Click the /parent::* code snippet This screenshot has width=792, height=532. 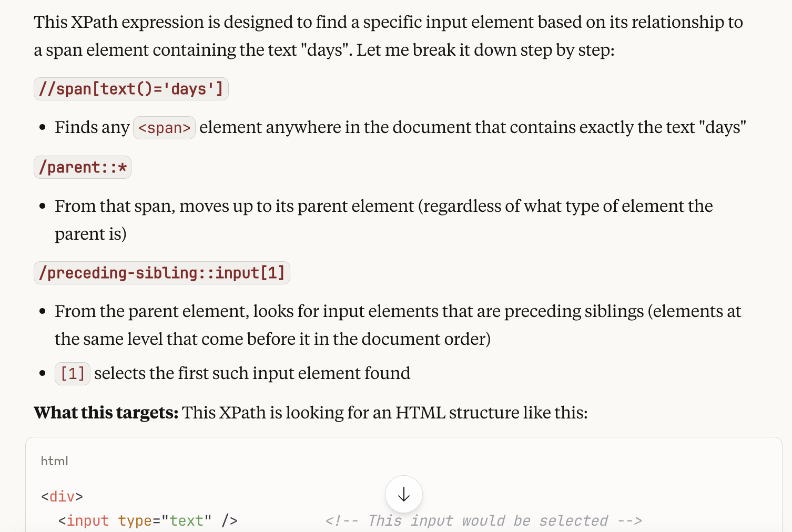click(83, 168)
